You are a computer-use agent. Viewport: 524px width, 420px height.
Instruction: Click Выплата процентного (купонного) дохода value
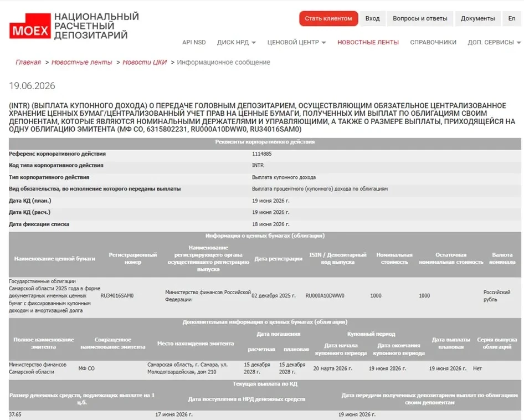point(320,188)
